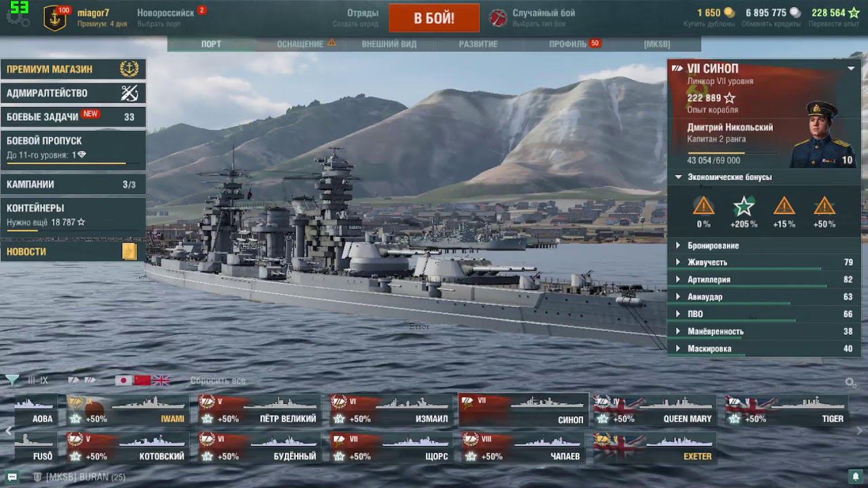Screen dimensions: 868x488
Task: Click the +205% star bonus icon
Action: 744,206
